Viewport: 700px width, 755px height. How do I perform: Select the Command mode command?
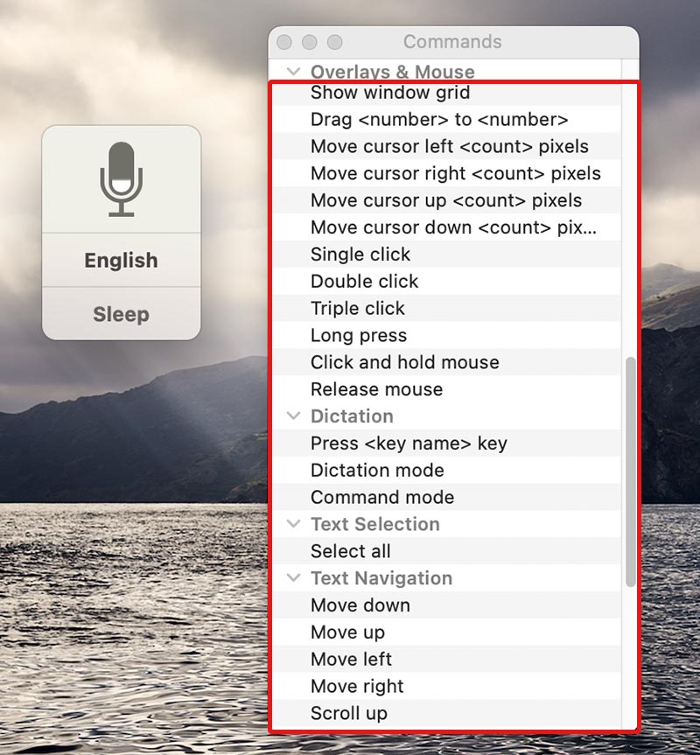pyautogui.click(x=381, y=497)
